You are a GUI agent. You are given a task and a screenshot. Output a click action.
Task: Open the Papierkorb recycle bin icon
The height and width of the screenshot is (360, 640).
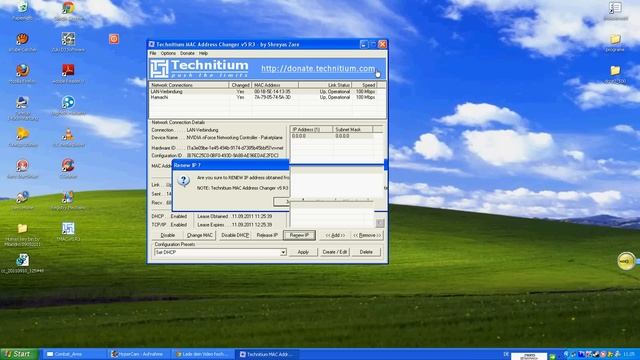(22, 8)
